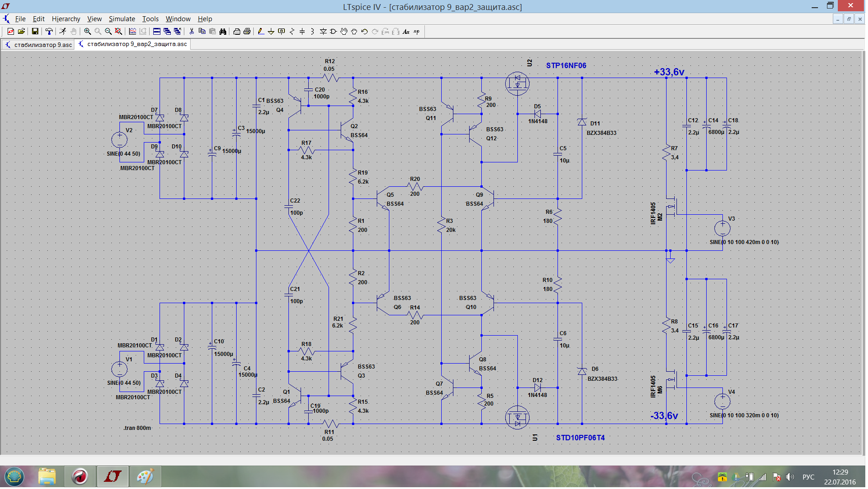Click the STD10PF06T4 MOSFET label
868x489 pixels.
(x=580, y=438)
